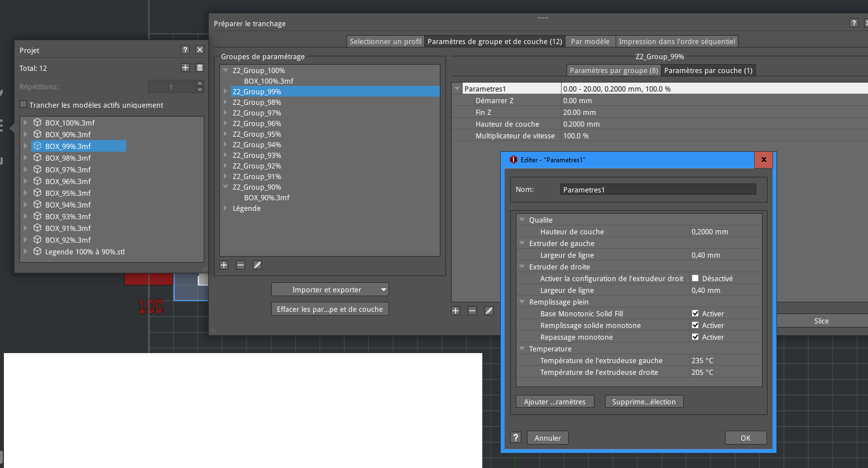Add a model with Projet plus icon
This screenshot has height=468, width=868.
pos(185,67)
